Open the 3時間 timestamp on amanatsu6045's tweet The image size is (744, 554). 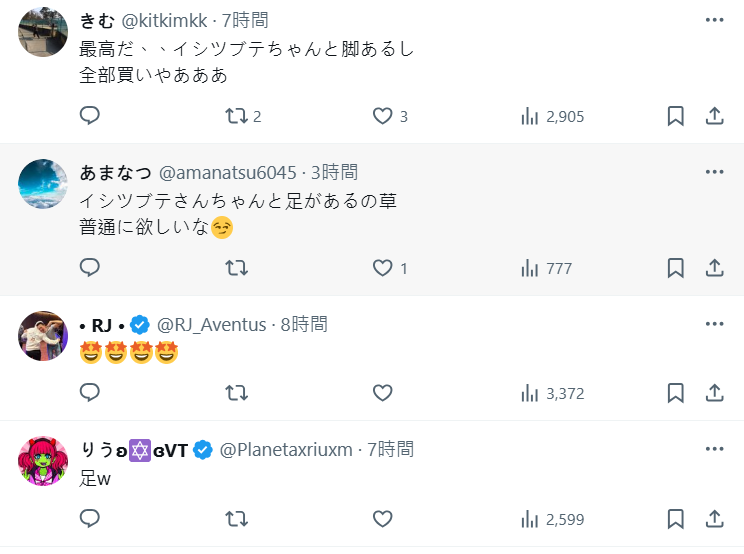pyautogui.click(x=334, y=172)
